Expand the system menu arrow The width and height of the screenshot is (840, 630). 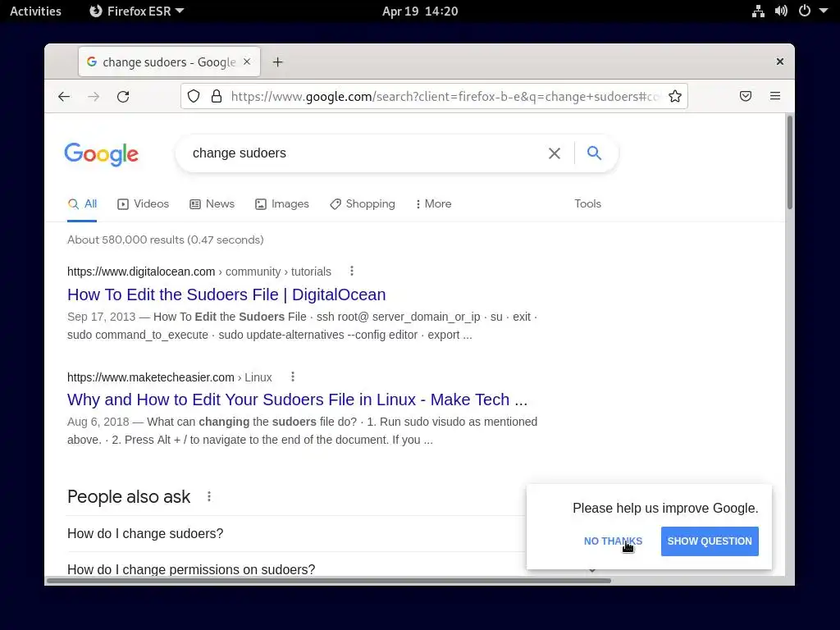(x=824, y=11)
